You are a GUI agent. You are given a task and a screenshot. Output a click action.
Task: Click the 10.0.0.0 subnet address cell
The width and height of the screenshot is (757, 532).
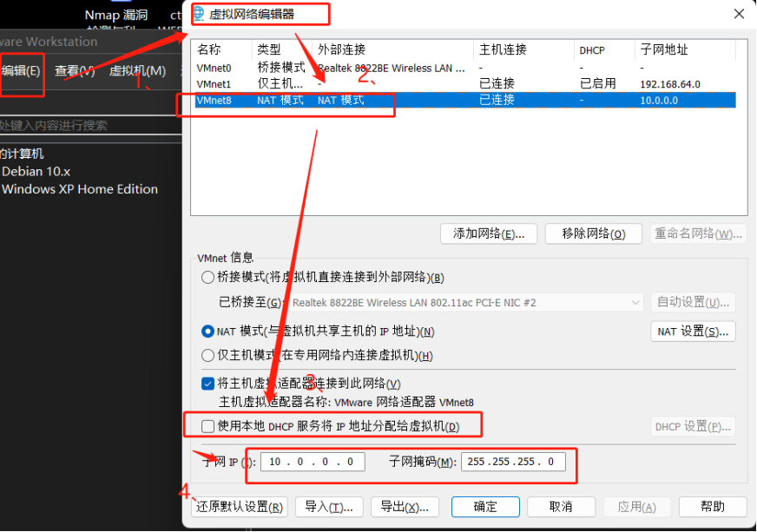(x=659, y=101)
